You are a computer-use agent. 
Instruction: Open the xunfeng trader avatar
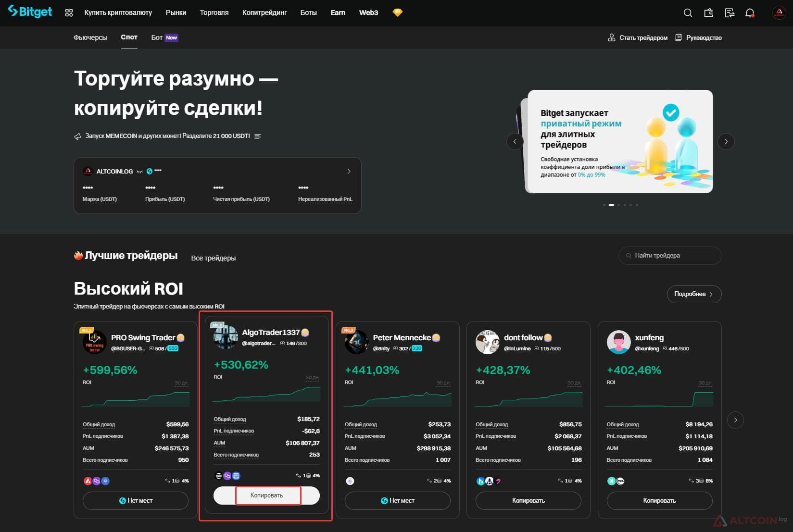pyautogui.click(x=618, y=342)
